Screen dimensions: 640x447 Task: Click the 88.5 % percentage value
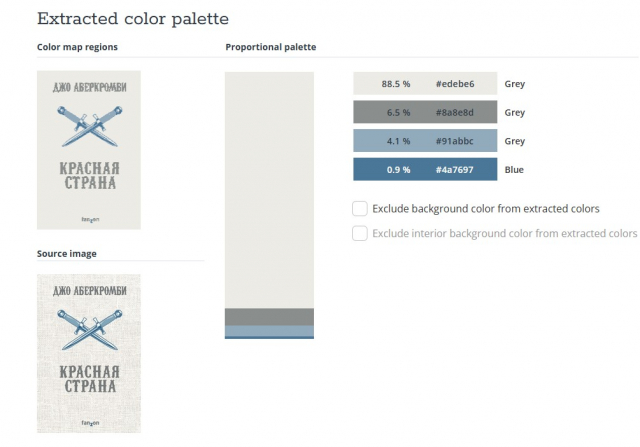tap(396, 84)
